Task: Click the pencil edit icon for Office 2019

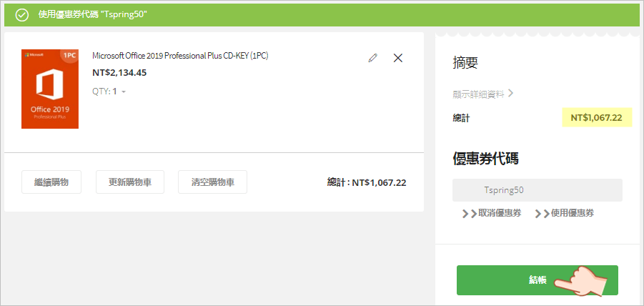Action: 372,58
